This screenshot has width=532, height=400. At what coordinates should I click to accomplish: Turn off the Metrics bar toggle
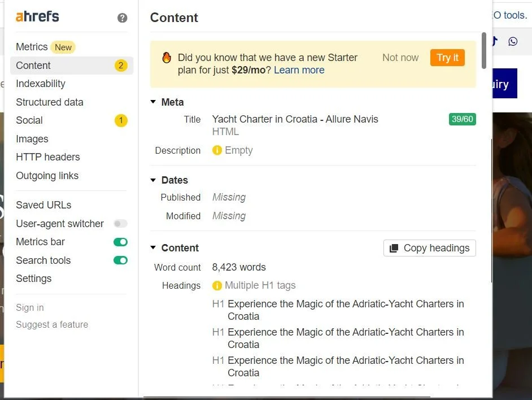[x=120, y=242]
